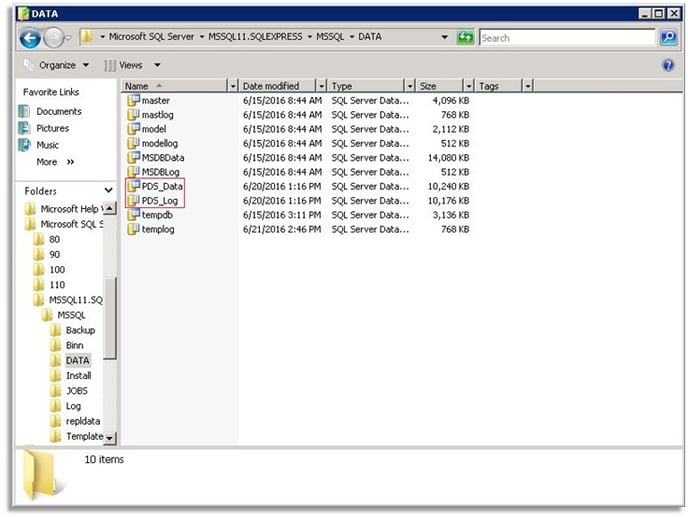The image size is (688, 519).
Task: Collapse the Folders pane chevron
Action: [x=108, y=191]
